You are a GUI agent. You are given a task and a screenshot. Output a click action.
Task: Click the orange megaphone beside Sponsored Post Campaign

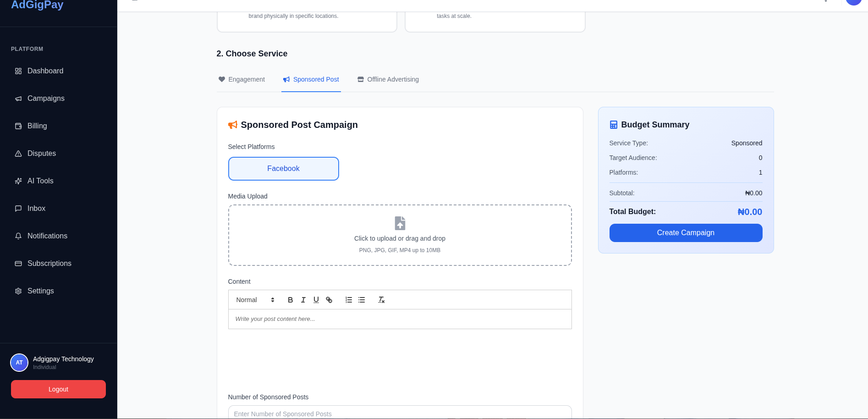[x=233, y=125]
